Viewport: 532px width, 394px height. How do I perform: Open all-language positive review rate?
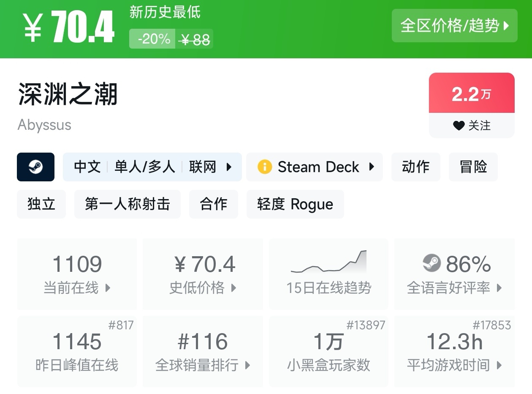pyautogui.click(x=454, y=274)
